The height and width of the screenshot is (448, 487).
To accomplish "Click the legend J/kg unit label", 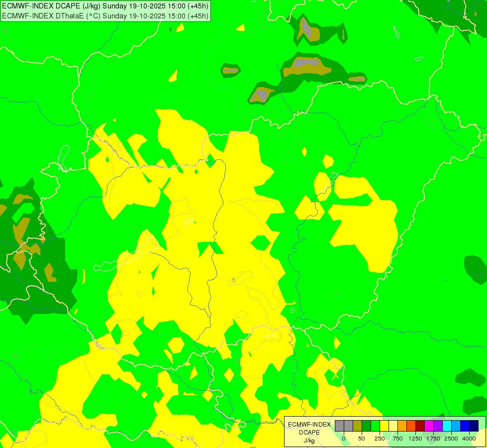I will coord(309,441).
